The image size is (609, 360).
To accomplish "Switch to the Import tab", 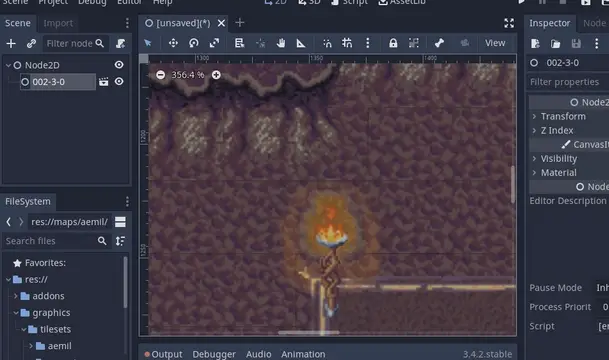I will (x=58, y=23).
